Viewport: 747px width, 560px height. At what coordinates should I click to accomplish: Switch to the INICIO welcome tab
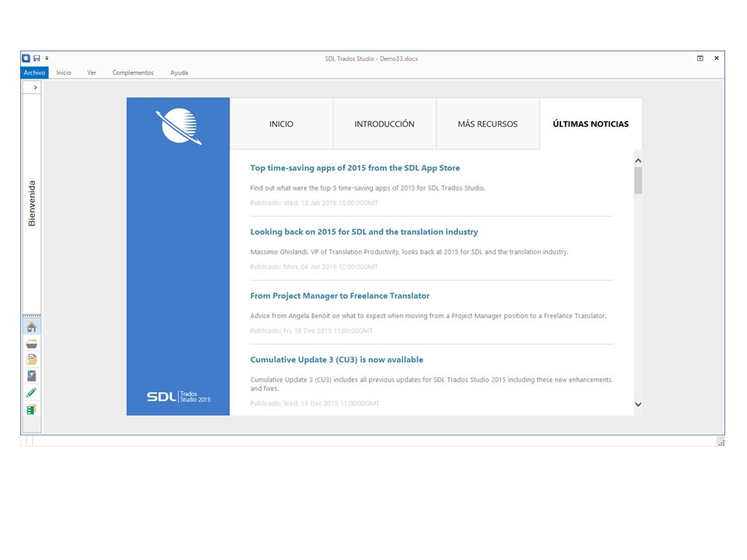point(281,124)
